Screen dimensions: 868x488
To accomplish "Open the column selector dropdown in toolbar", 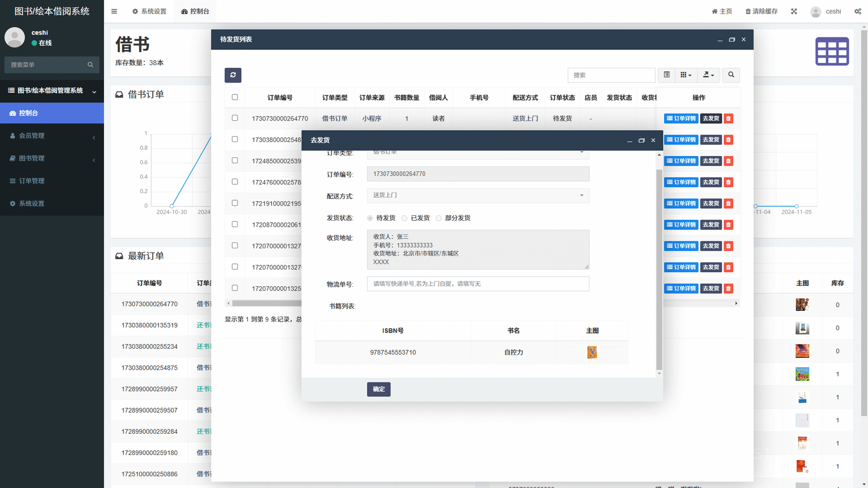I will click(x=686, y=75).
